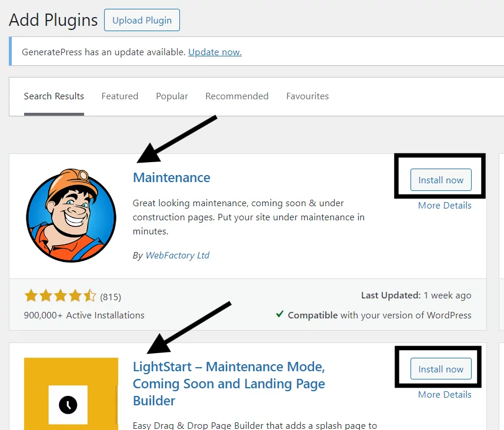Viewport: 504px width, 430px height.
Task: Open the Featured plugins tab
Action: tap(120, 96)
